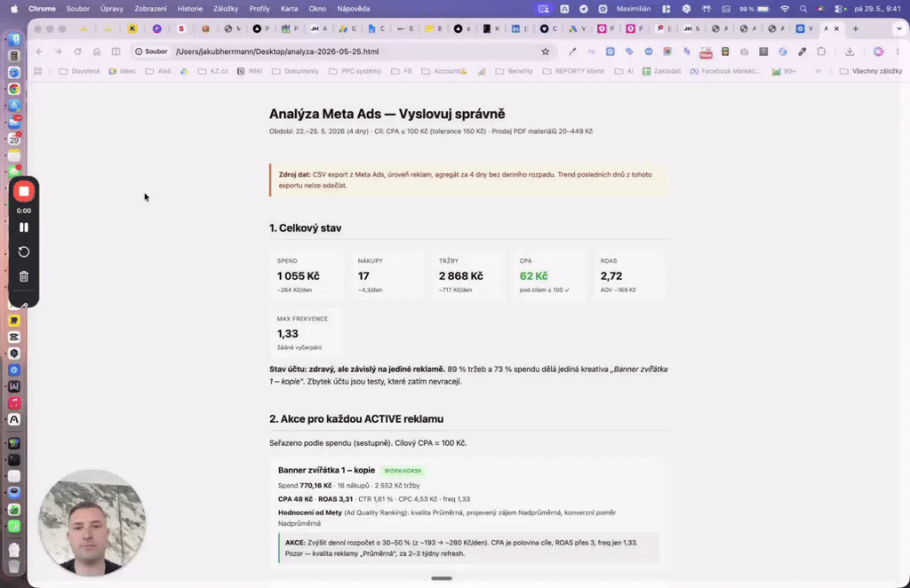Click the presenter webcam bubble
Viewport: 910px width, 588px height.
(92, 523)
